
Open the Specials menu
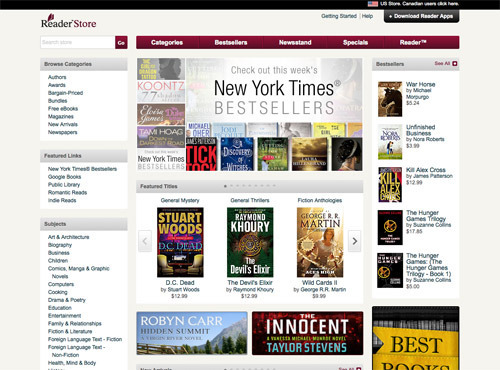pos(355,42)
